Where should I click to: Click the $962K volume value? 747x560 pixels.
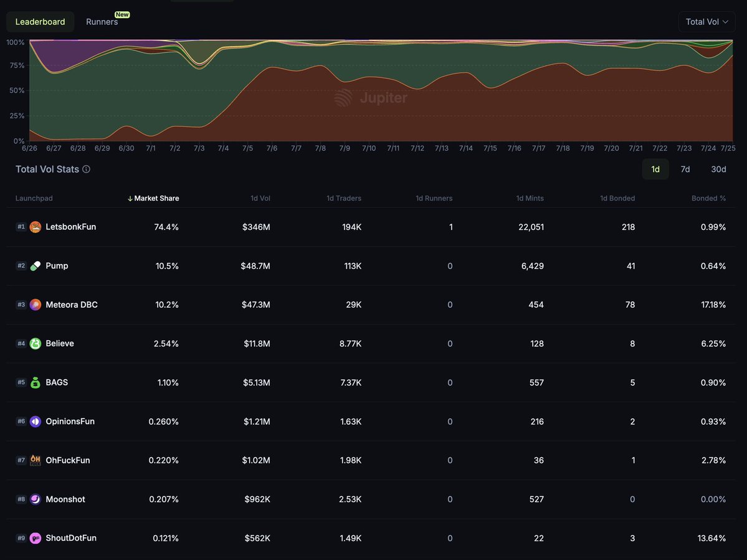(257, 500)
